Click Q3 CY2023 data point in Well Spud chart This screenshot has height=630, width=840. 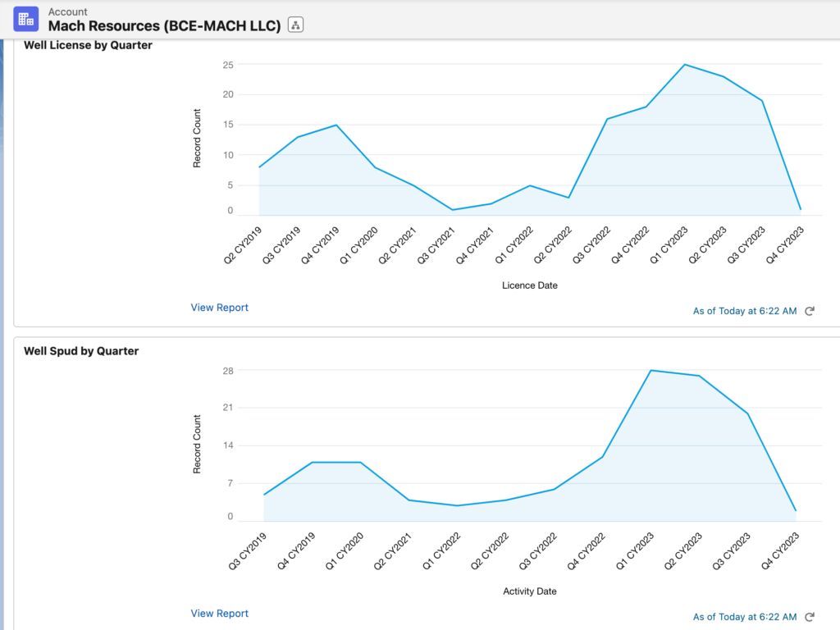click(747, 413)
